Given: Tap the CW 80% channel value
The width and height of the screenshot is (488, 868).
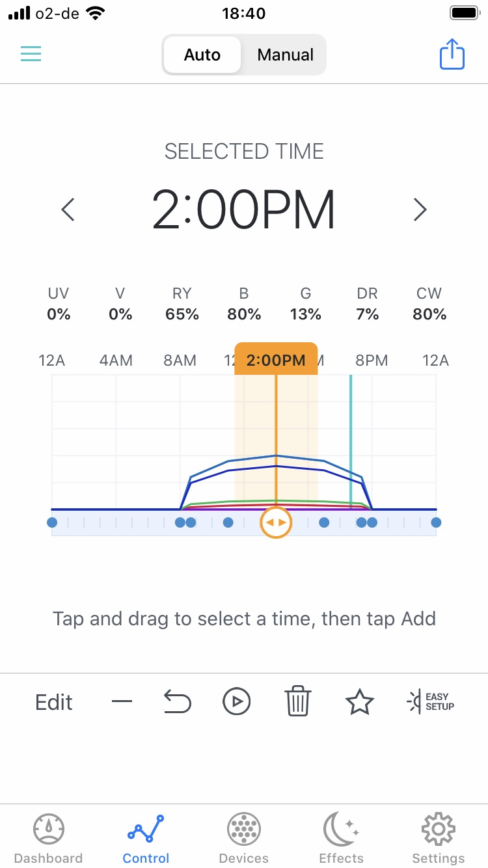Looking at the screenshot, I should click(x=429, y=314).
